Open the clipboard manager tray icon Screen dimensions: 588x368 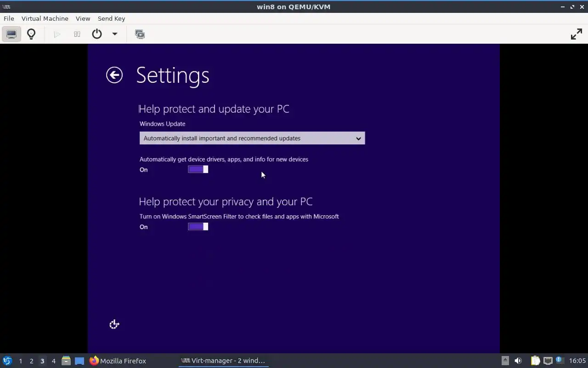pos(535,361)
